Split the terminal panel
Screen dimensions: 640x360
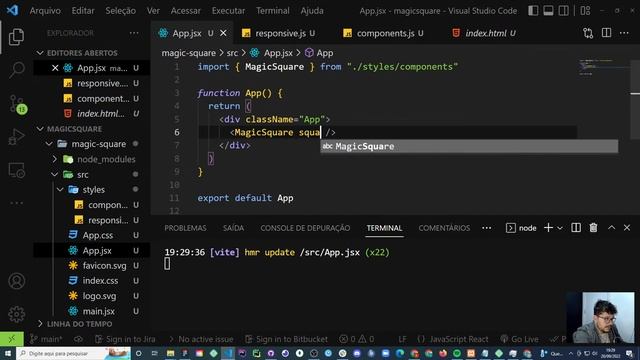click(x=576, y=228)
